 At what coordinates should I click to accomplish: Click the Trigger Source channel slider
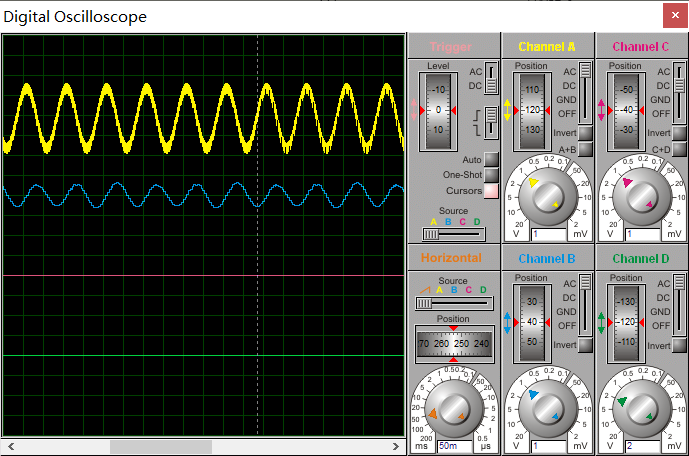click(x=453, y=234)
